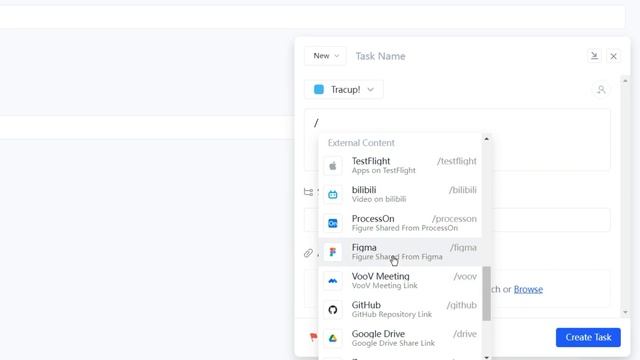640x360 pixels.
Task: Click popup menu scroll up arrow
Action: [487, 139]
